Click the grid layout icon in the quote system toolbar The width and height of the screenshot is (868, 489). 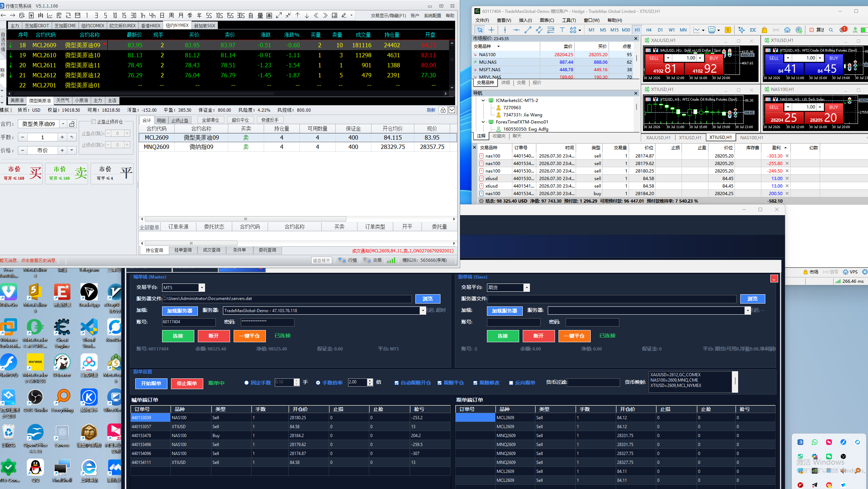pyautogui.click(x=335, y=15)
